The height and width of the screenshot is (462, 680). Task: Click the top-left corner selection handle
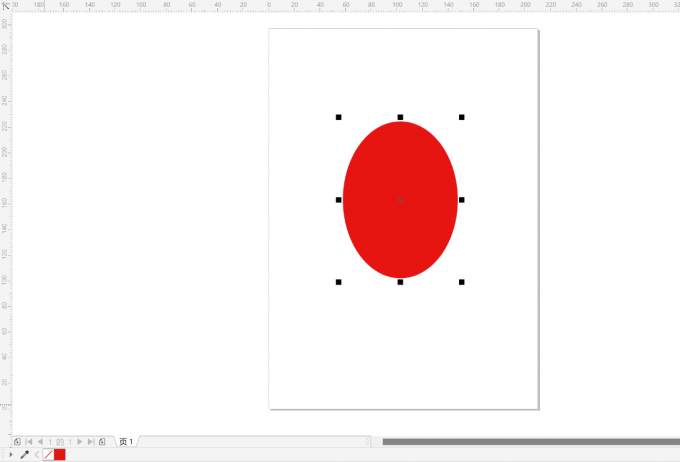point(338,117)
